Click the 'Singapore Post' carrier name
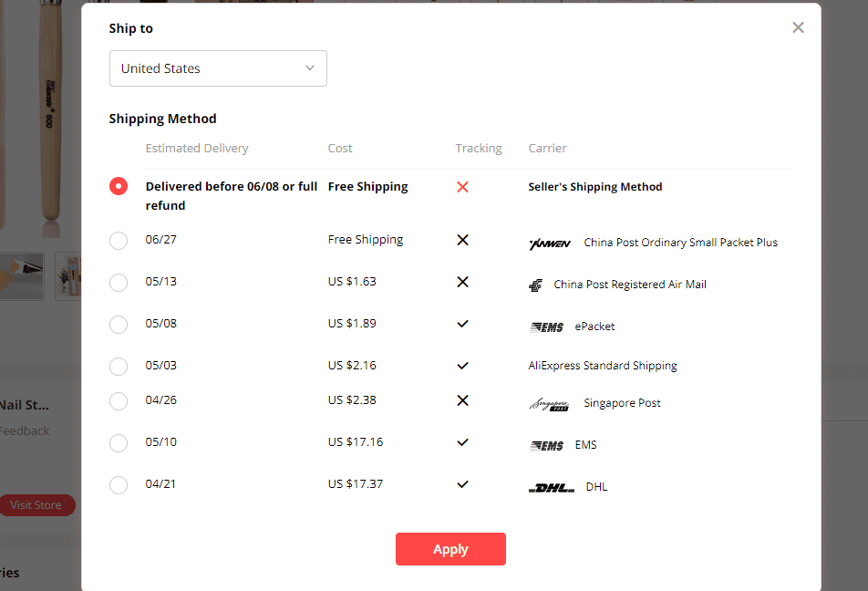This screenshot has width=868, height=591. (x=622, y=403)
